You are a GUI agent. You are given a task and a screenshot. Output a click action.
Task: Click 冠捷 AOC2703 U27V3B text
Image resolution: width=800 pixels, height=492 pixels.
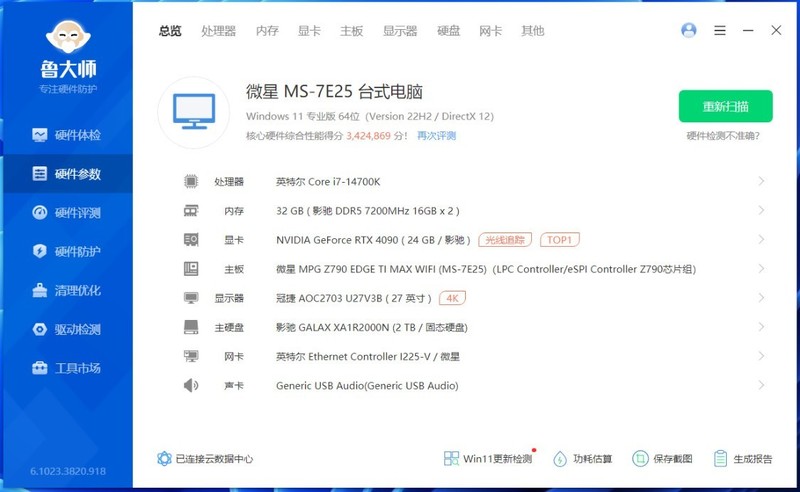pyautogui.click(x=354, y=298)
